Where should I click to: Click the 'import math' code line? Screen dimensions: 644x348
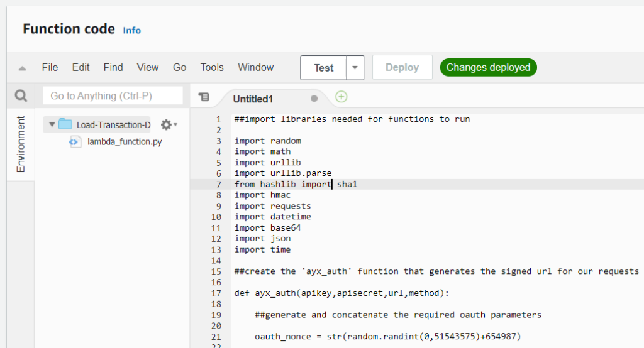(x=262, y=151)
